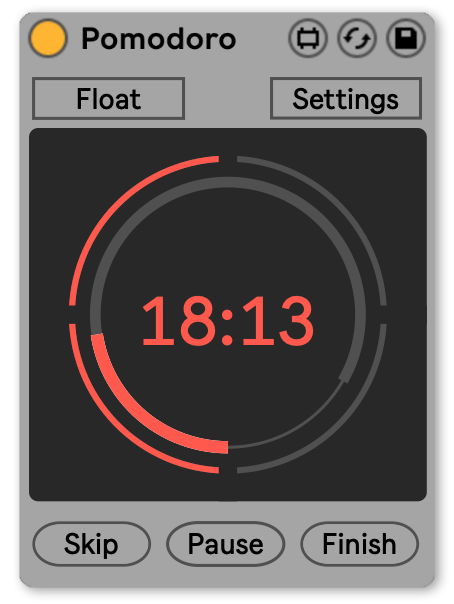The image size is (454, 604).
Task: Click the seconds digits 13 in timer
Action: (x=277, y=320)
